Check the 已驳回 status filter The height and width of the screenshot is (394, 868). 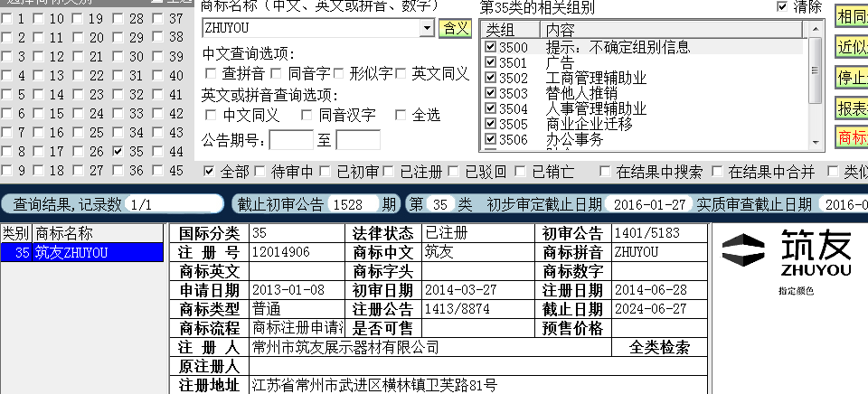[x=453, y=171]
